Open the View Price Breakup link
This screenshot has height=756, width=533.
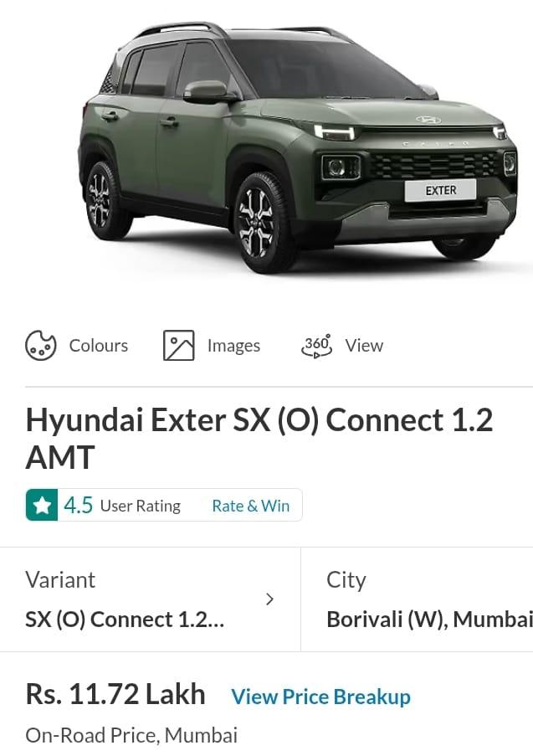pos(321,697)
